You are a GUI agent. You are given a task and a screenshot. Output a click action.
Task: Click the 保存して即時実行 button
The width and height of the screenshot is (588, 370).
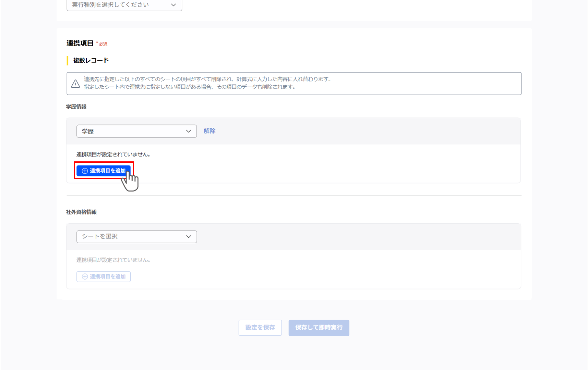coord(319,328)
